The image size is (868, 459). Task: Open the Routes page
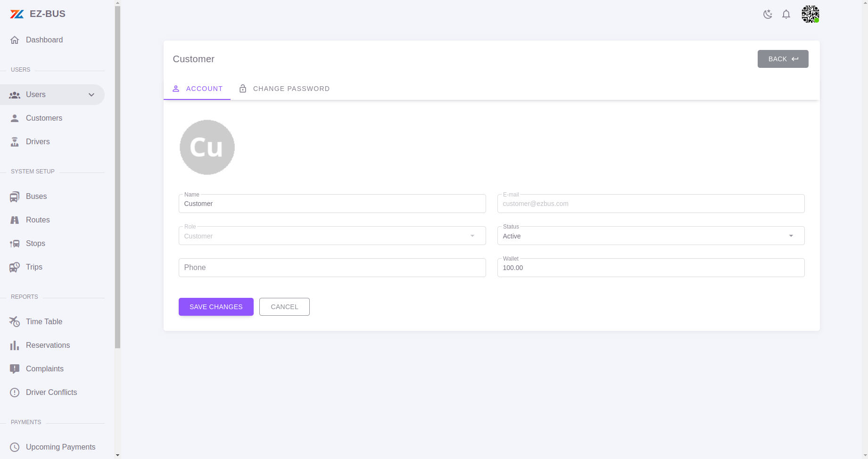coord(38,220)
